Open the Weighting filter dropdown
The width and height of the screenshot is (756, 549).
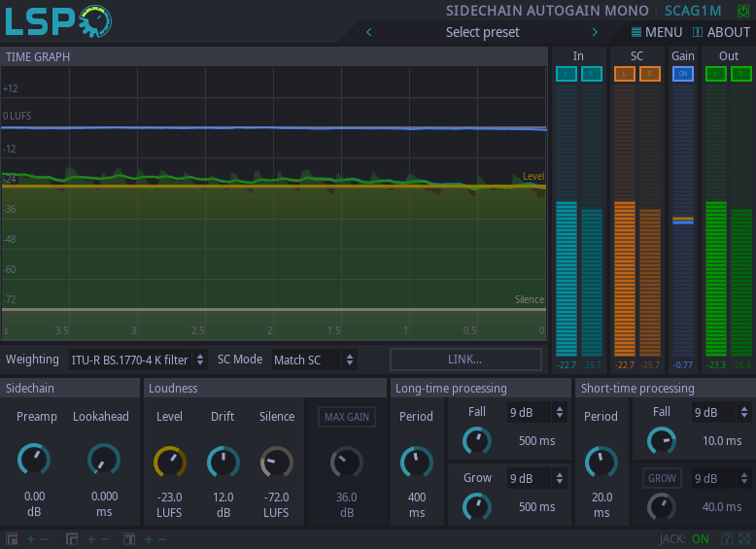pyautogui.click(x=138, y=360)
